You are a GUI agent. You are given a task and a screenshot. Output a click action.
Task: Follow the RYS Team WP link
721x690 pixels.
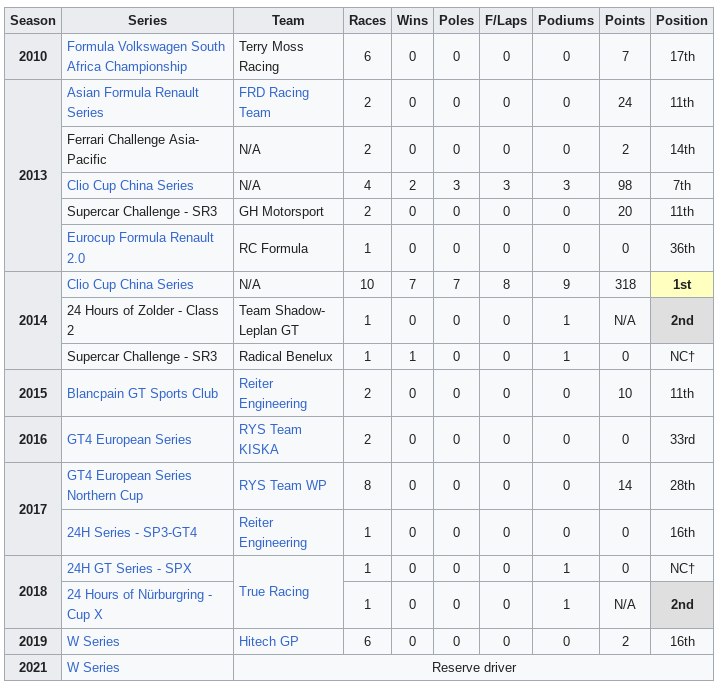pos(282,485)
